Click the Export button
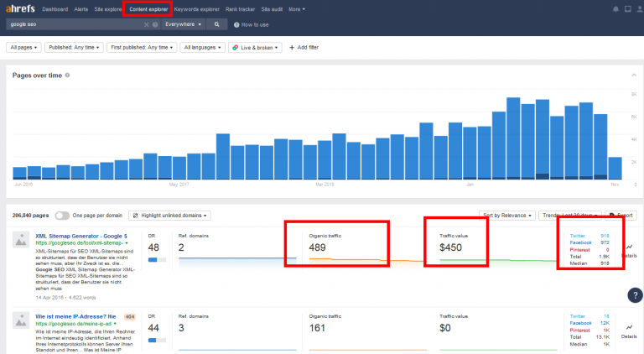 point(621,216)
